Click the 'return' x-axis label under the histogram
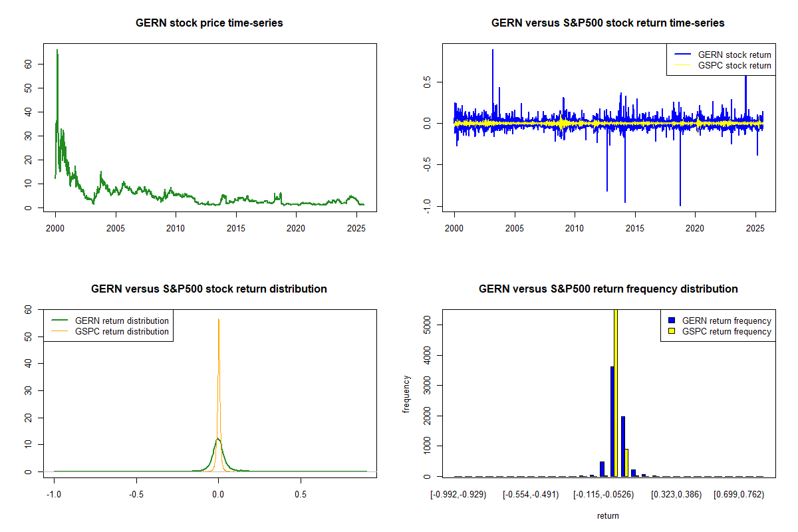This screenshot has height=532, width=798. pyautogui.click(x=608, y=515)
